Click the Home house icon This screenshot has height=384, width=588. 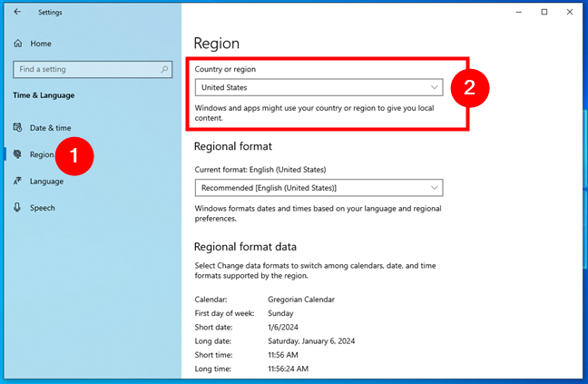pos(18,44)
